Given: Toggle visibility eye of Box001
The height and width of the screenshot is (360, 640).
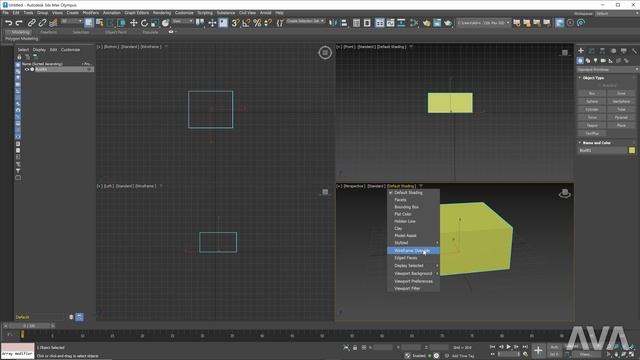Looking at the screenshot, I should pos(27,69).
